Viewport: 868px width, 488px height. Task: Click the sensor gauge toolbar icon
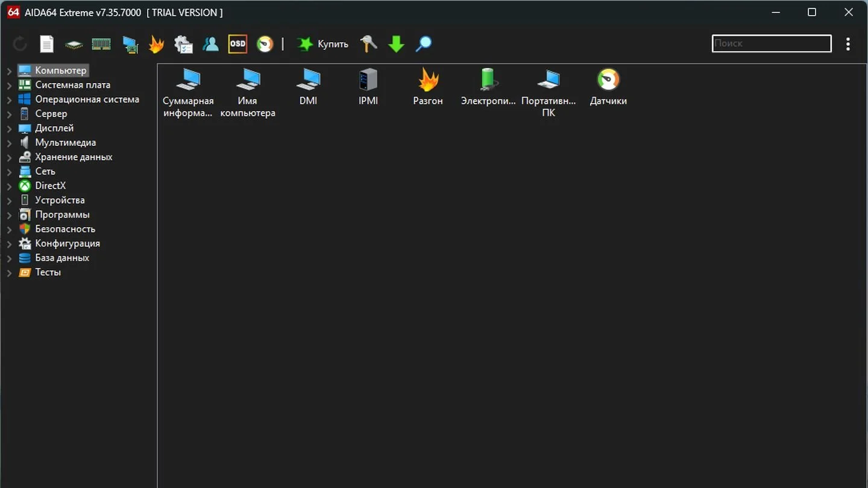[x=265, y=44]
